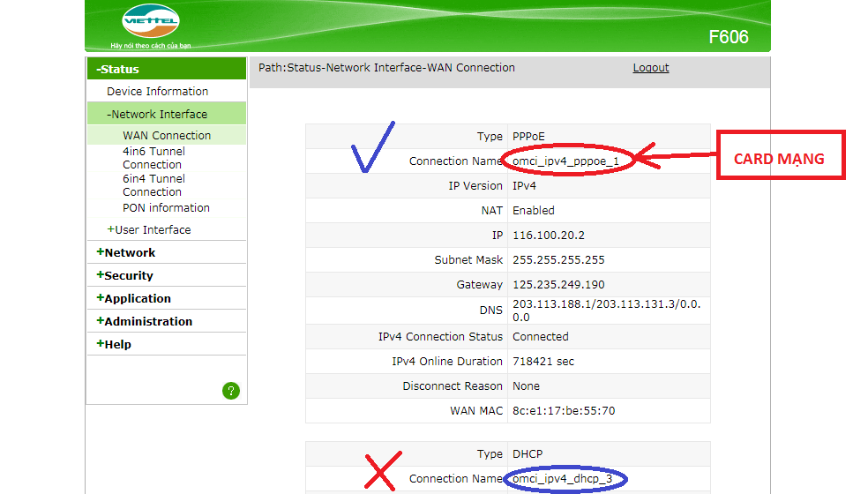Click the WAN MAC address value
Image resolution: width=868 pixels, height=494 pixels.
(563, 411)
